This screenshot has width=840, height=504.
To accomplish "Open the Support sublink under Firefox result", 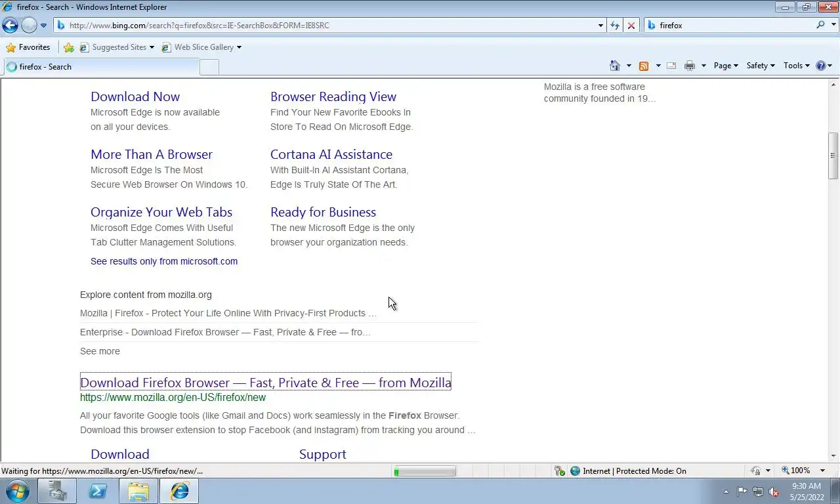I will (323, 454).
